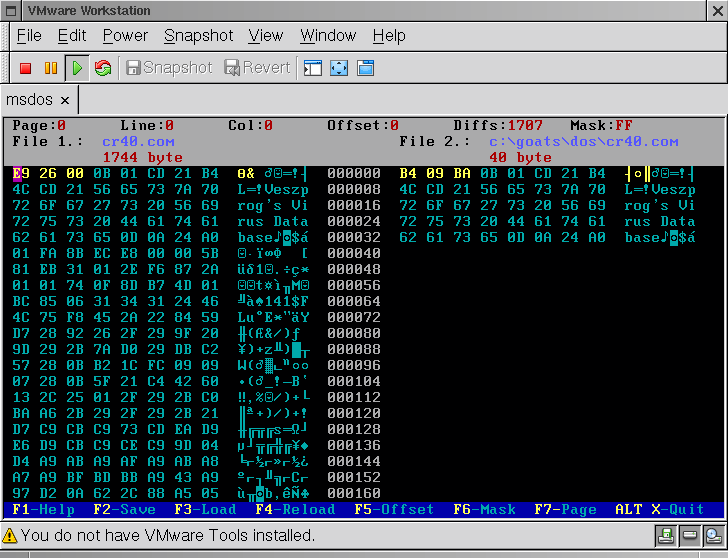This screenshot has width=728, height=558.
Task: Open the Window menu
Action: point(328,36)
